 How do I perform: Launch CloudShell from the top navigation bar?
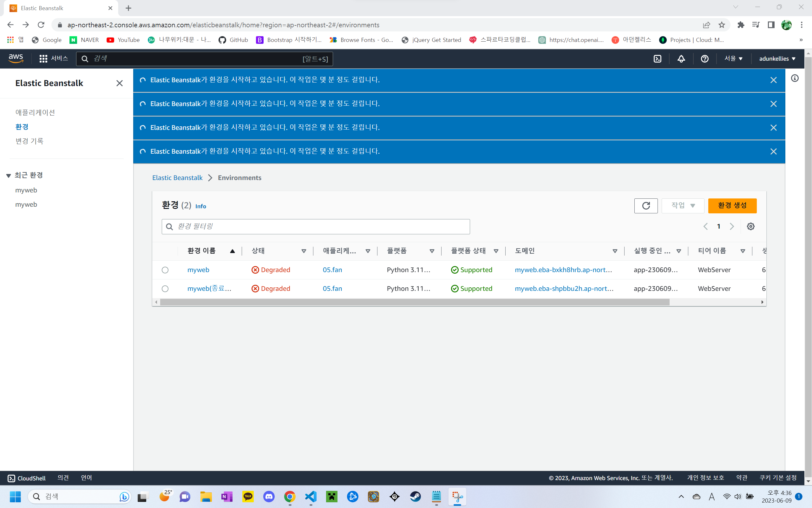[x=657, y=59]
